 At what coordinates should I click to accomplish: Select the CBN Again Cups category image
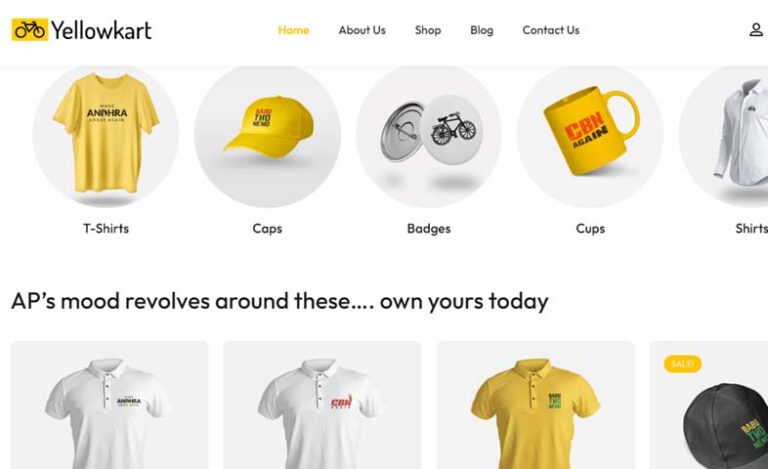point(590,134)
